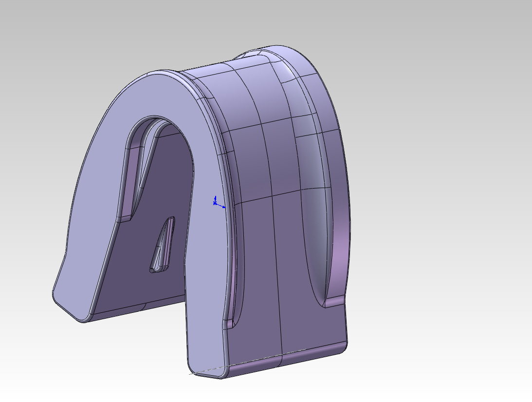Select the thin recessed slot near front edge
The width and height of the screenshot is (532, 402).
pos(234,271)
